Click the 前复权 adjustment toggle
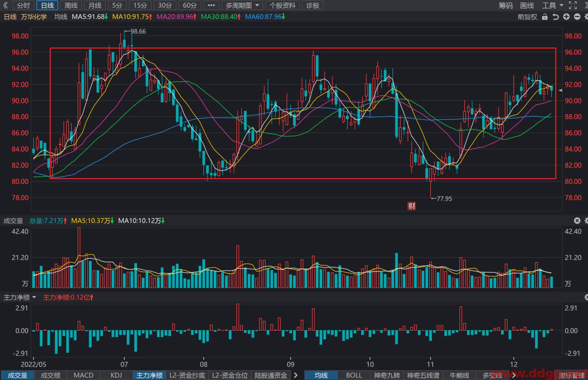The height and width of the screenshot is (380, 588). [528, 17]
